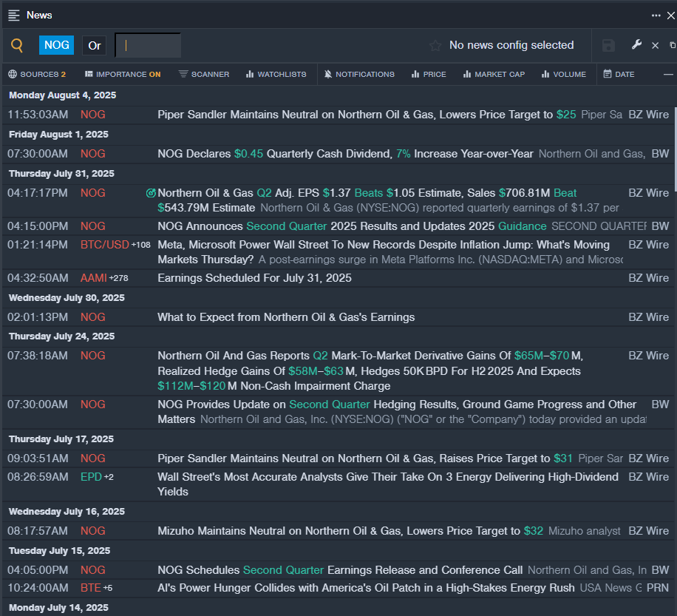This screenshot has width=677, height=616.
Task: Open the three-dot more options menu
Action: (656, 16)
